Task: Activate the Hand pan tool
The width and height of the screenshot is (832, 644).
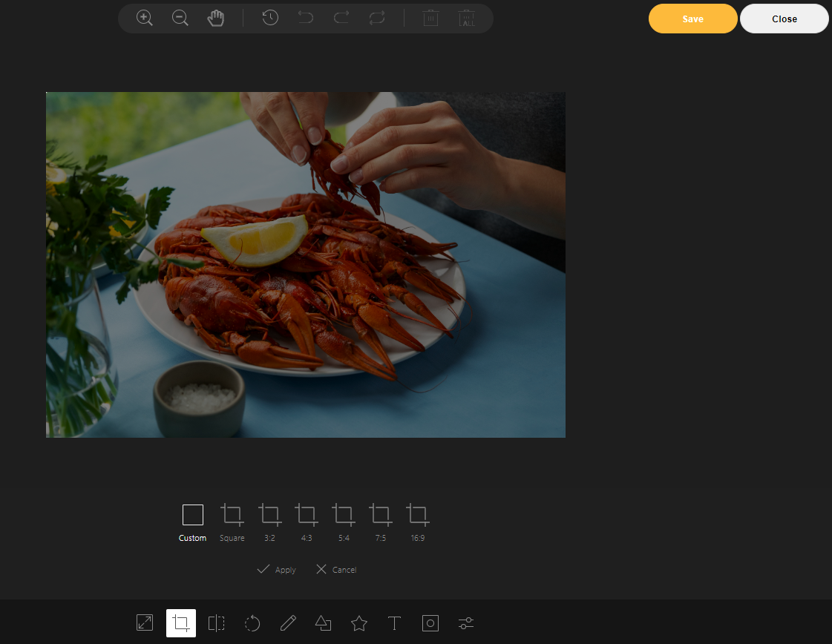Action: [x=215, y=18]
